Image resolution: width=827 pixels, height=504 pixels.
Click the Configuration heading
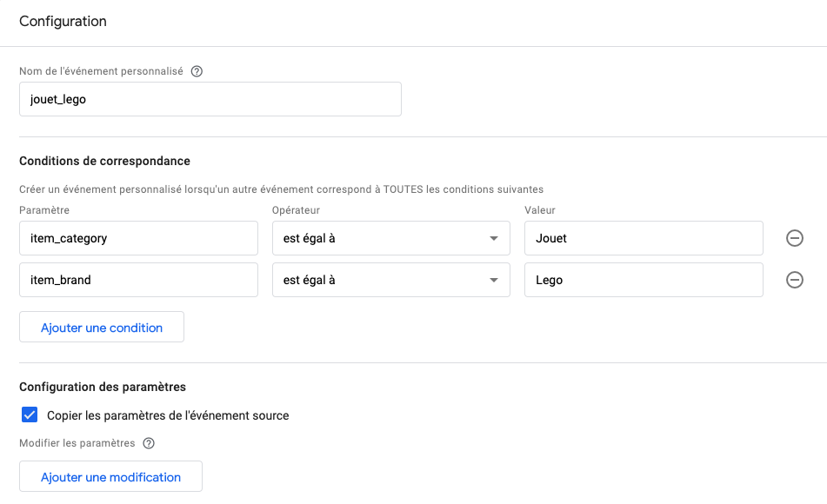pyautogui.click(x=63, y=21)
